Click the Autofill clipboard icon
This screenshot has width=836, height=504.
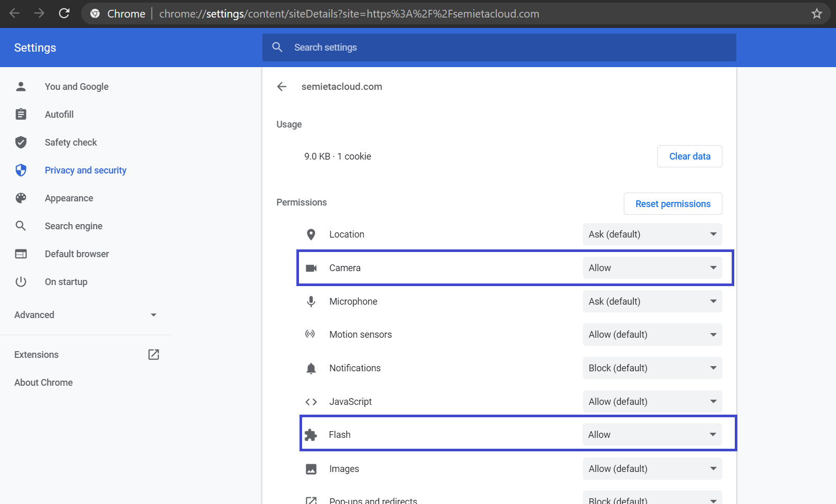[x=21, y=114]
